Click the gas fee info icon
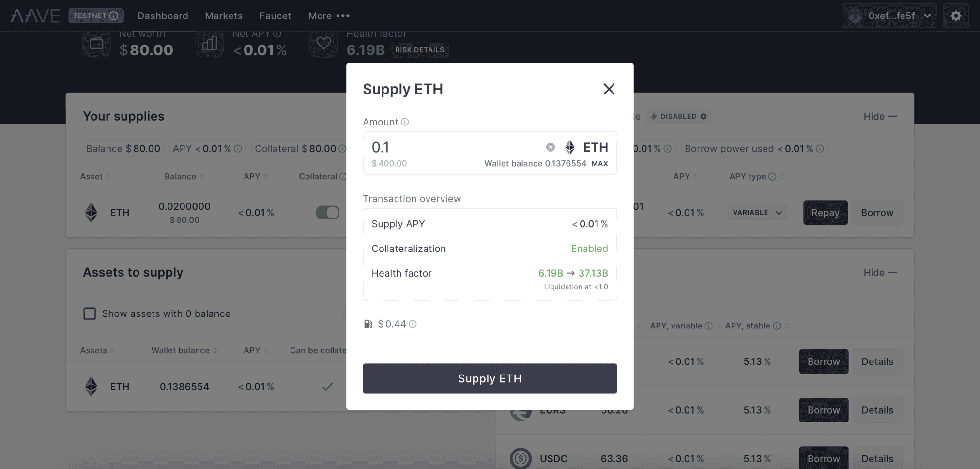980x469 pixels. point(413,324)
